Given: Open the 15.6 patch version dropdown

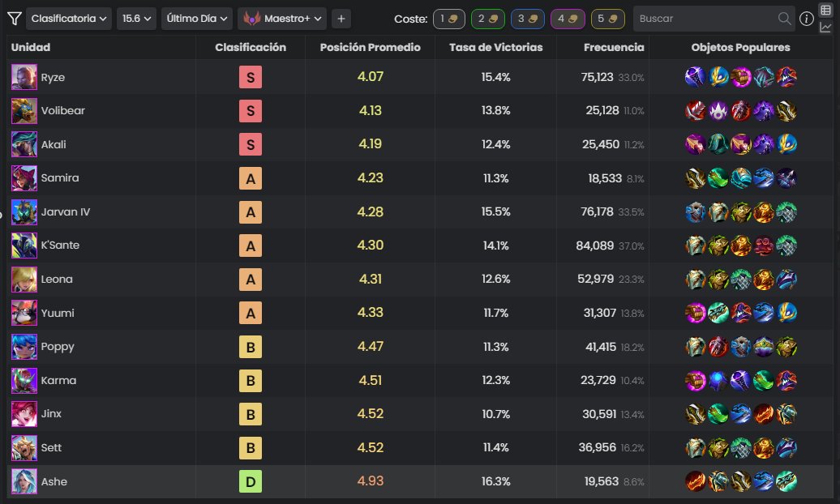Looking at the screenshot, I should coord(136,19).
